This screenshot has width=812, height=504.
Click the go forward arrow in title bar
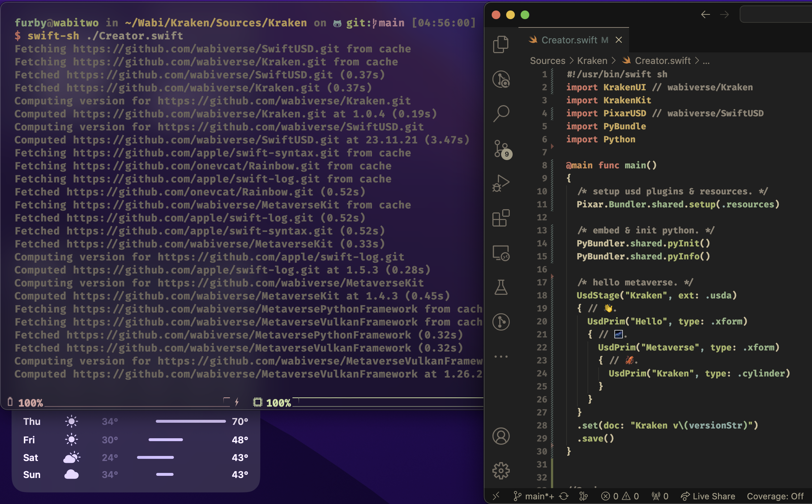click(725, 14)
